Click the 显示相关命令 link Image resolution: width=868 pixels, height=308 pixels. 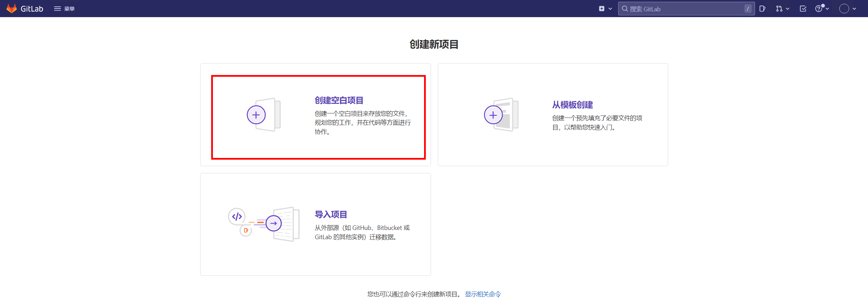click(483, 294)
